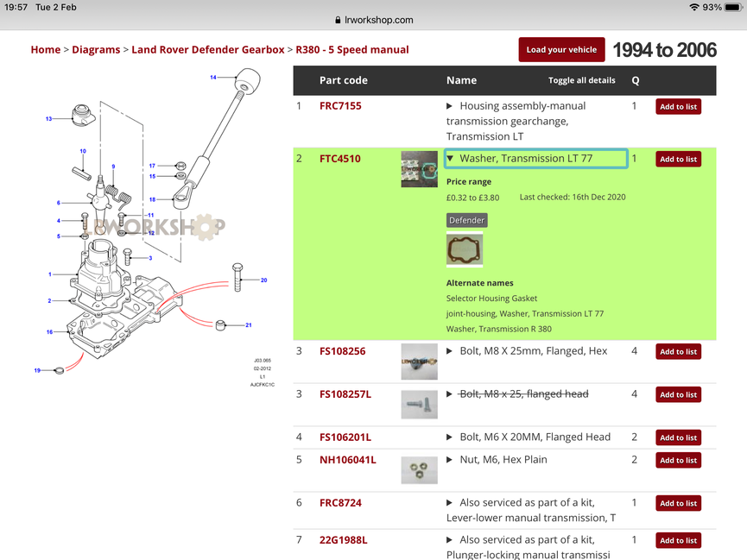
Task: Click the '1994 to 2006' year heading
Action: coord(665,50)
